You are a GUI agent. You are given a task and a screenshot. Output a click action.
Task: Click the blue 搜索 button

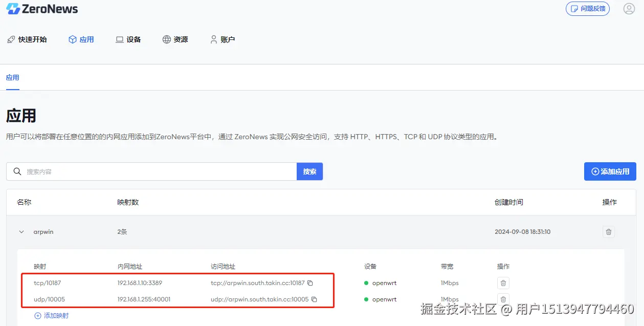(x=309, y=171)
